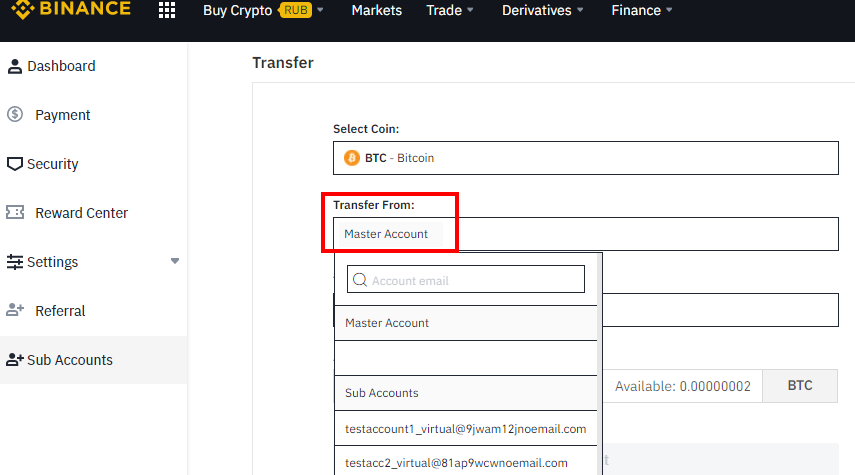Viewport: 855px width, 475px height.
Task: Click the Binance logo
Action: (x=71, y=9)
